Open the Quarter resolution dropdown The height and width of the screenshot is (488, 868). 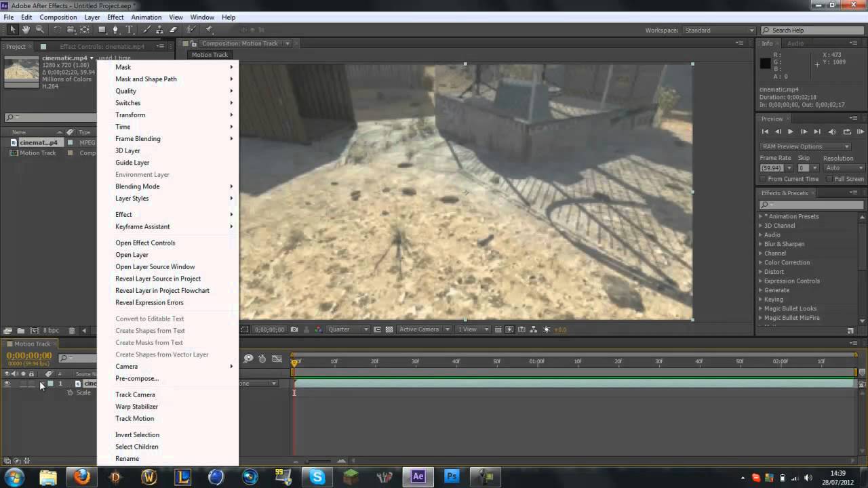pyautogui.click(x=348, y=329)
